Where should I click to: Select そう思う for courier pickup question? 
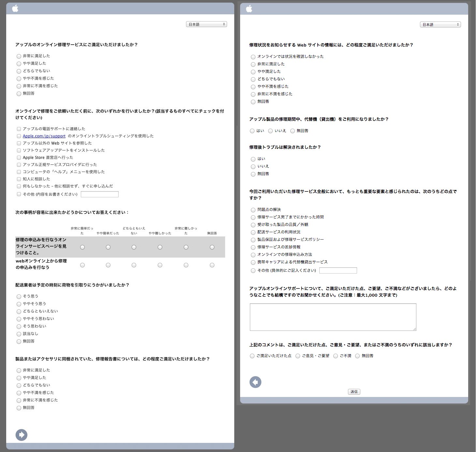19,297
